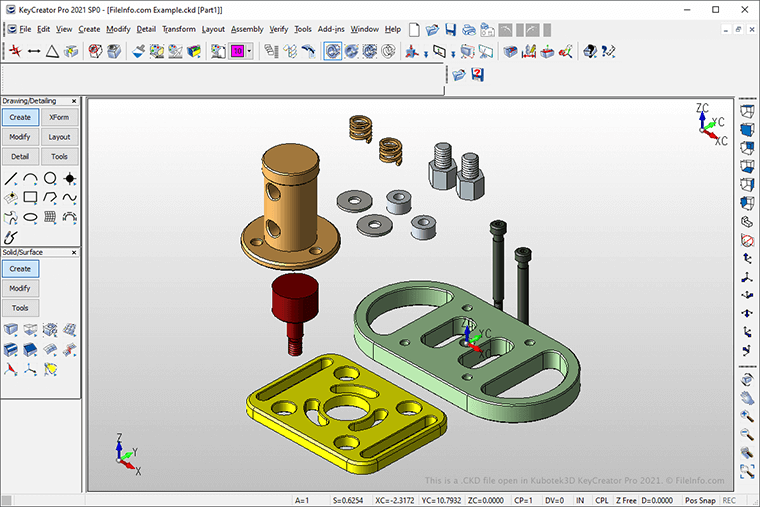Click Modify in Solid/Surface panel
This screenshot has height=507, width=760.
[20, 288]
